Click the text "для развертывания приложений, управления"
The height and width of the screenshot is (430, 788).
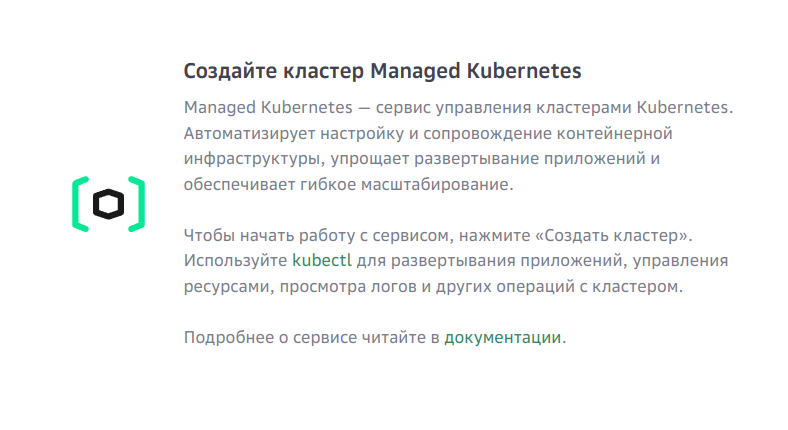tap(540, 260)
